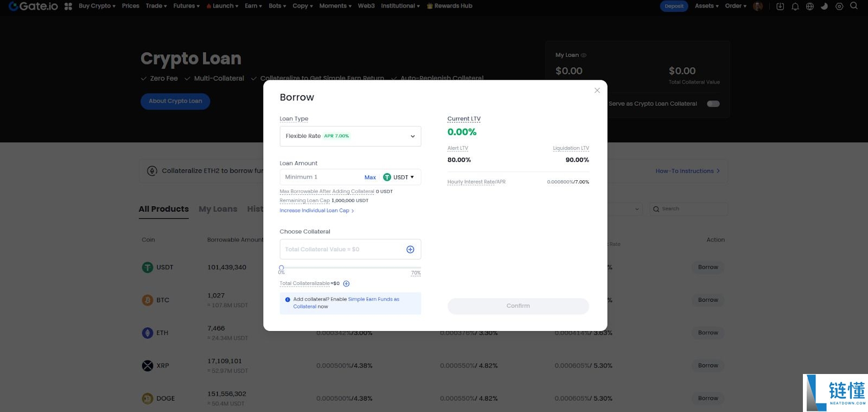The width and height of the screenshot is (868, 412).
Task: Click the BTC coin icon
Action: pos(148,300)
